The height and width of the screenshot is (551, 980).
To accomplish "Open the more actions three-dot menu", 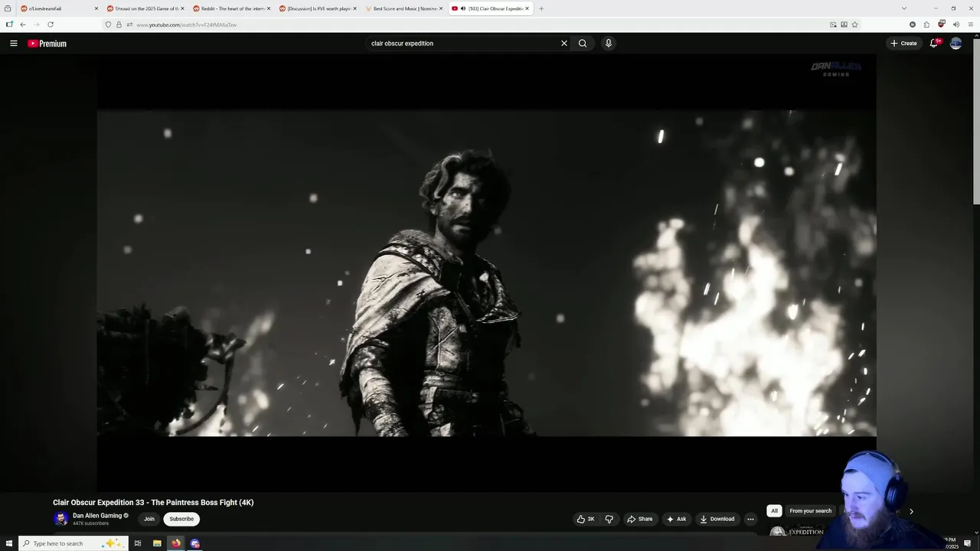I will click(750, 519).
